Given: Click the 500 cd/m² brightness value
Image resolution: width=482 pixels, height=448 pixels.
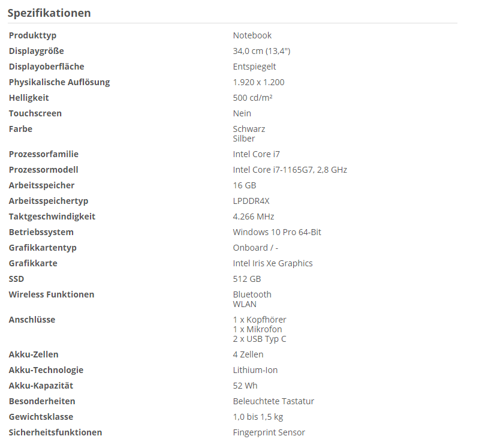Looking at the screenshot, I should (253, 98).
